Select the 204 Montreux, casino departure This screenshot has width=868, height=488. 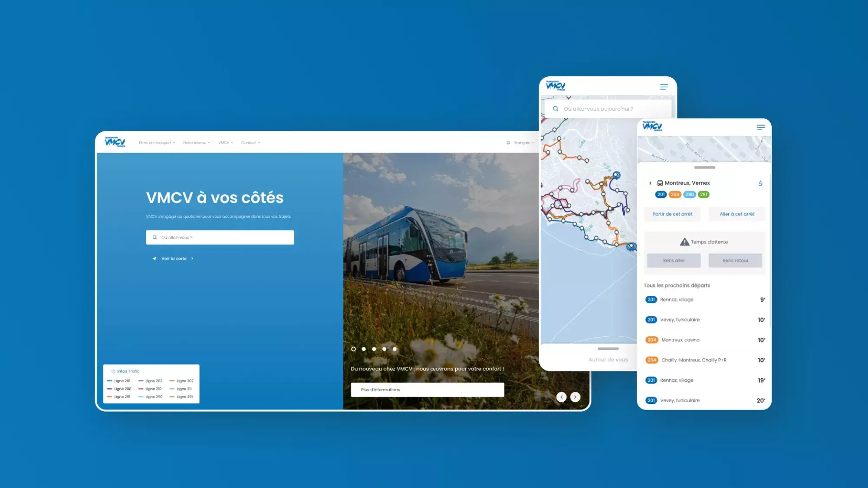705,340
